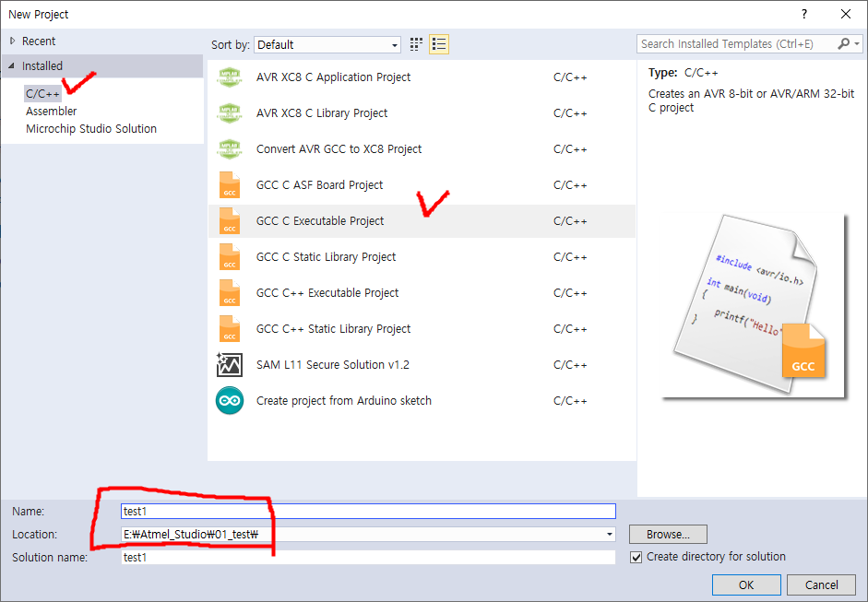Click the SAM L11 Secure Solution icon
This screenshot has height=602, width=868.
point(229,365)
